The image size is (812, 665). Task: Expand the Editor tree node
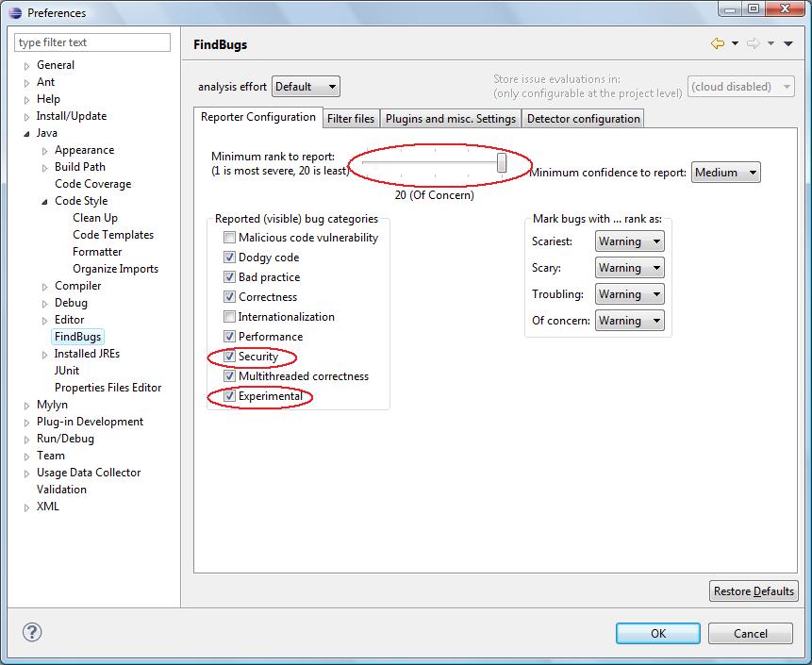pyautogui.click(x=45, y=321)
